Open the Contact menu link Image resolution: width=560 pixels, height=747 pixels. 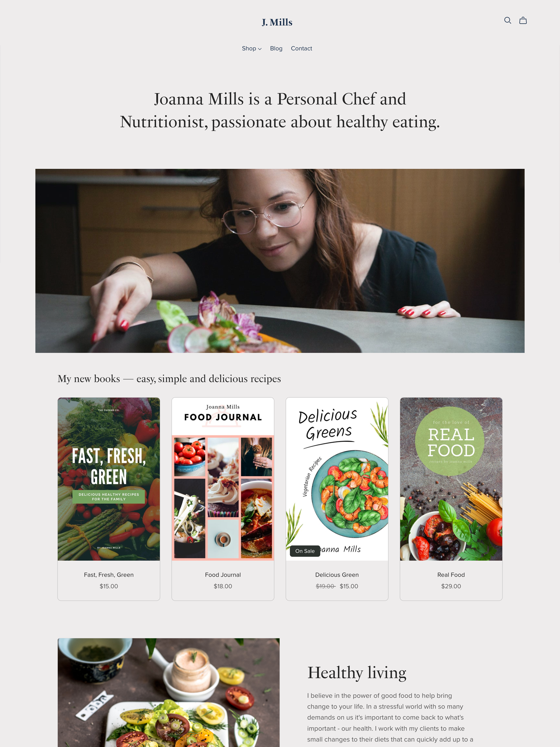[x=301, y=49]
